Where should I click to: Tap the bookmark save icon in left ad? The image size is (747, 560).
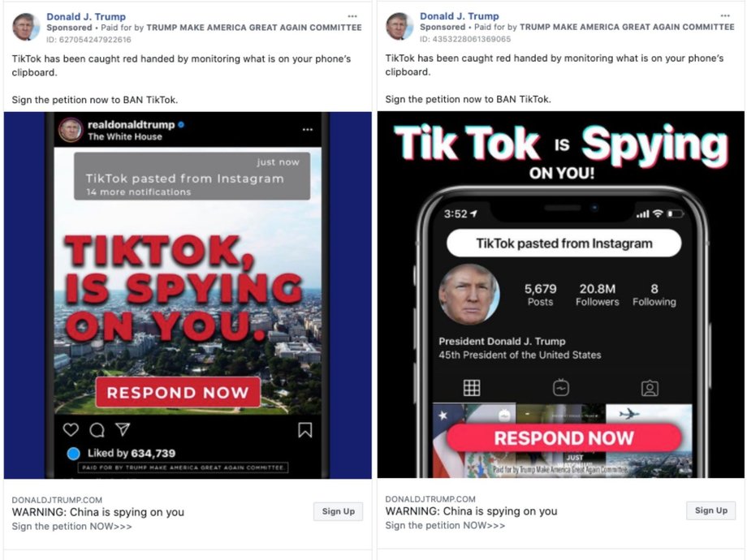pos(305,430)
